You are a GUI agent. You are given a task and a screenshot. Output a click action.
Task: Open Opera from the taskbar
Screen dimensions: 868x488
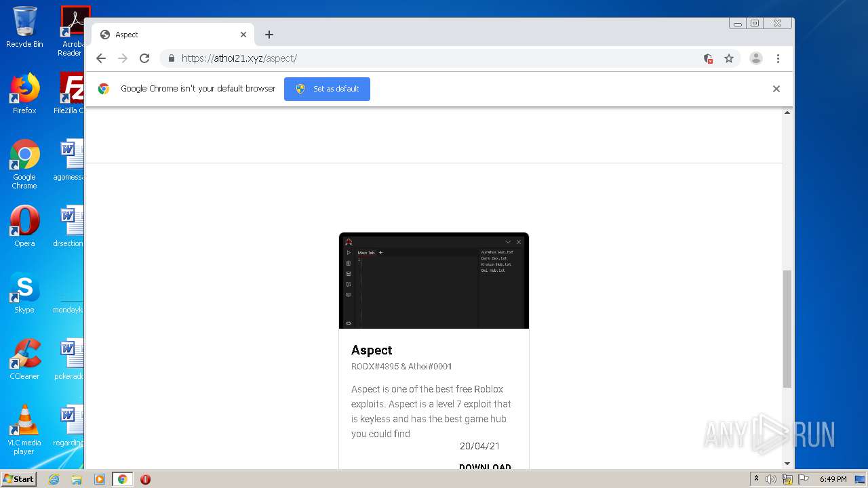pos(145,479)
